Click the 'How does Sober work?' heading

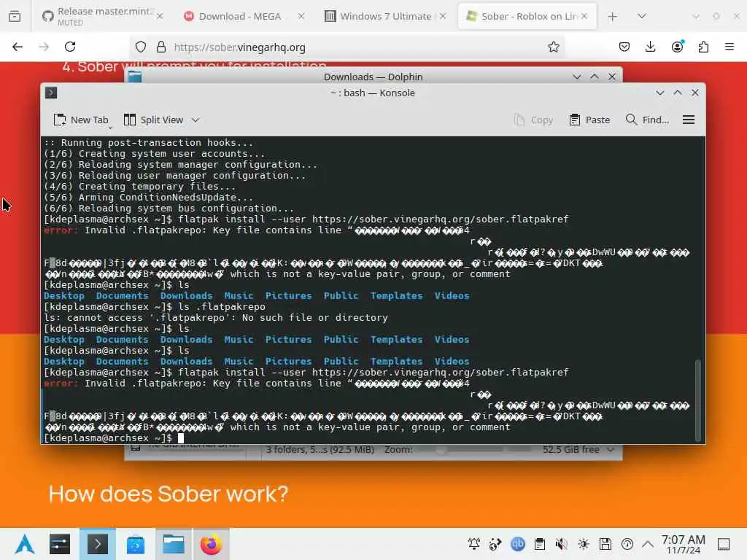[x=169, y=494]
